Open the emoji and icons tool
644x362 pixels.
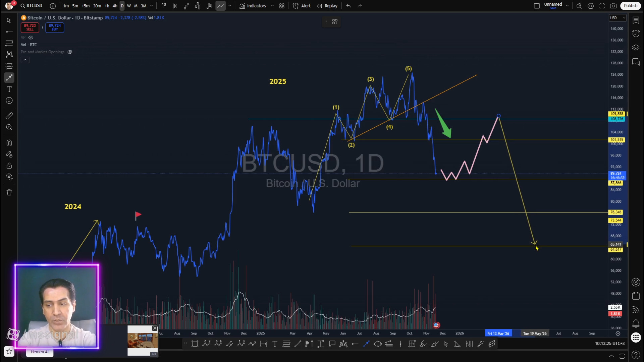pos(9,101)
